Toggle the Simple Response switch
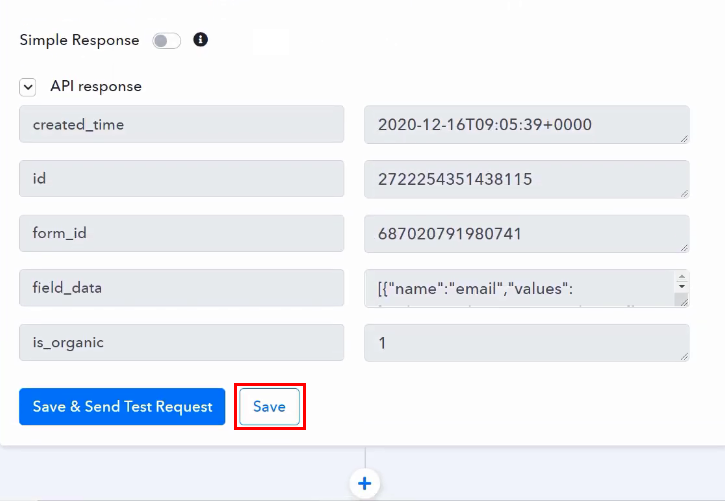 point(166,41)
